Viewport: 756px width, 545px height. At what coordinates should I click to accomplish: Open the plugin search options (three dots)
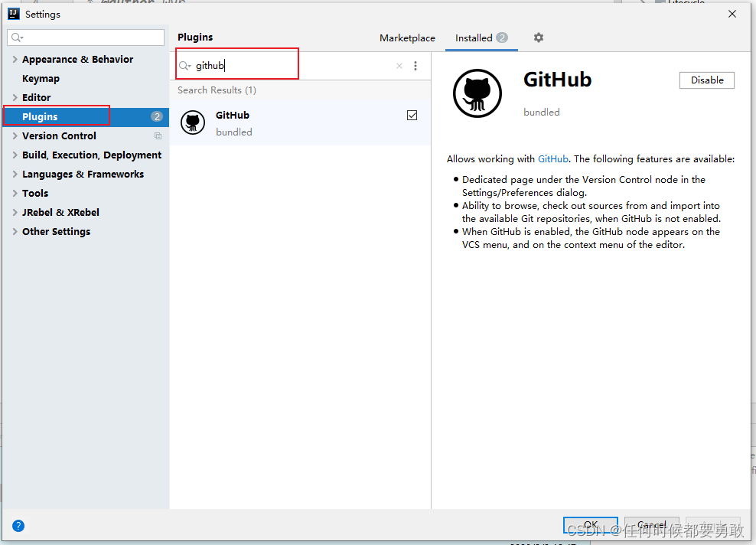coord(415,66)
